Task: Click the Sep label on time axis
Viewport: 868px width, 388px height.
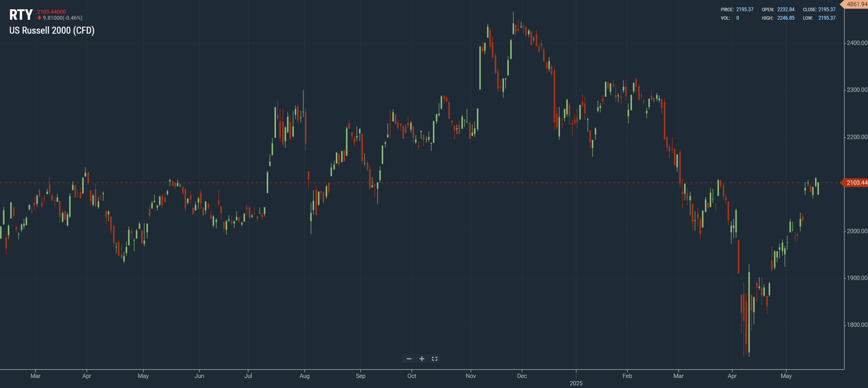Action: coord(361,376)
